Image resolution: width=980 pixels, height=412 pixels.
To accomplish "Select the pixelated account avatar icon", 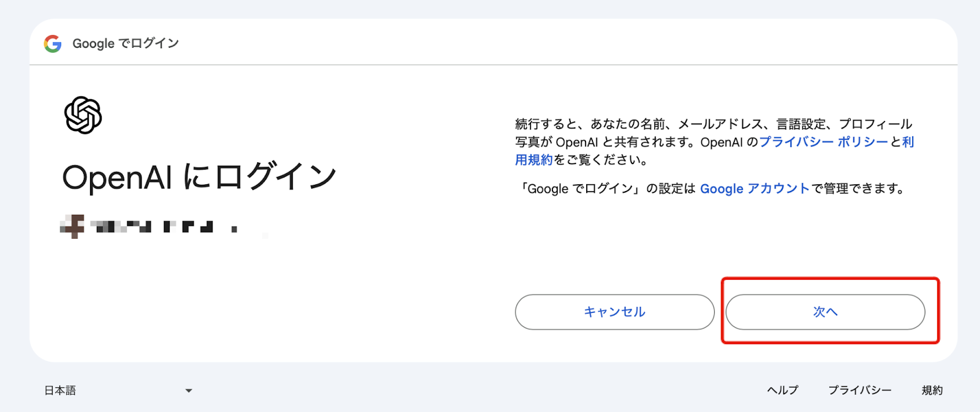I will coord(72,227).
